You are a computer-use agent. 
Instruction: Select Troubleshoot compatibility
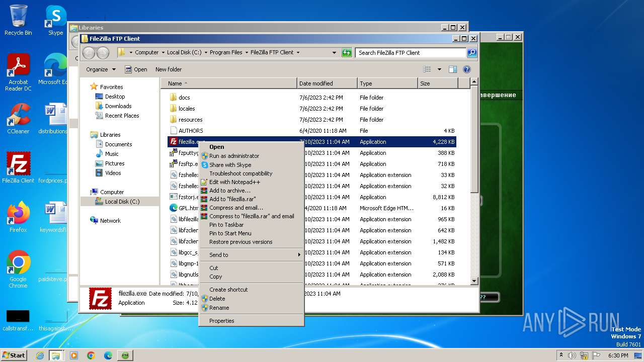(252, 173)
